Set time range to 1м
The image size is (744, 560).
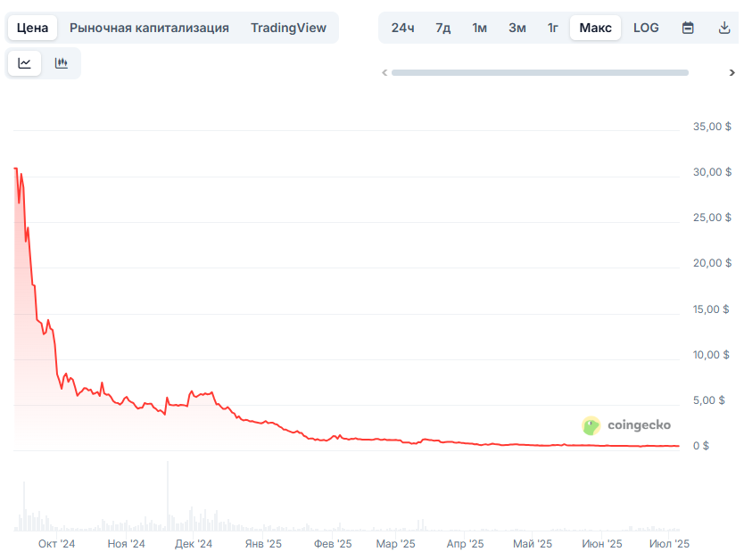point(479,28)
